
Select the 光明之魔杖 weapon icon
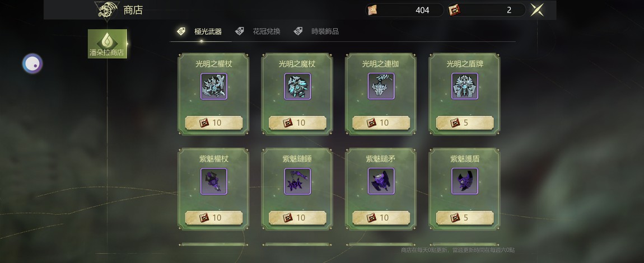point(297,86)
